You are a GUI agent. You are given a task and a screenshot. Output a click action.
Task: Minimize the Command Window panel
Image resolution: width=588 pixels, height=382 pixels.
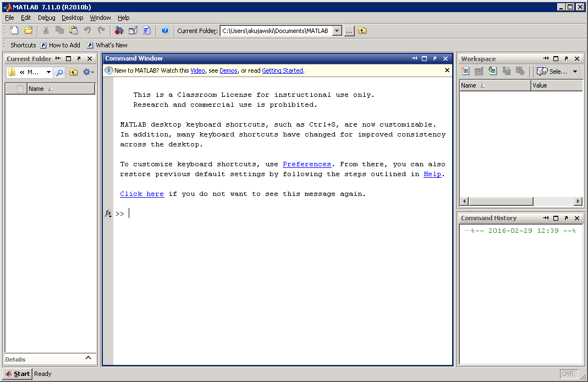pyautogui.click(x=414, y=58)
